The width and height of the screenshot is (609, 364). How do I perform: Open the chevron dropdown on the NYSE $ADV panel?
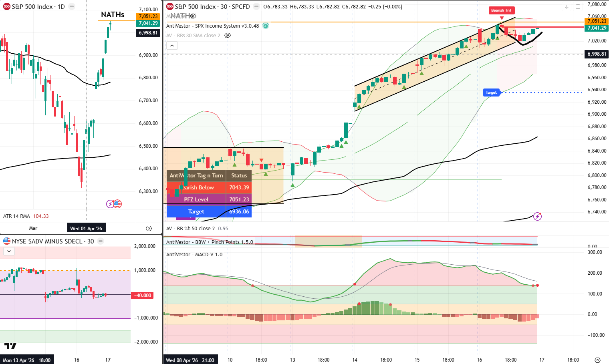(8, 251)
